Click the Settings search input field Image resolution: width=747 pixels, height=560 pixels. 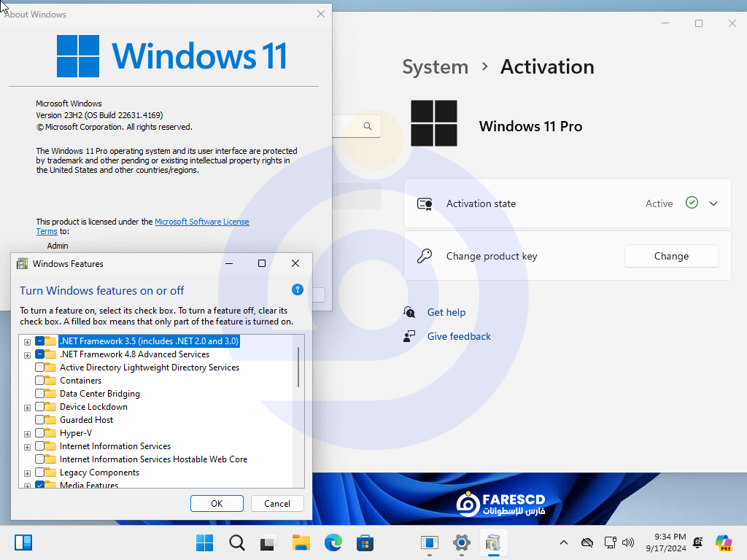[x=356, y=126]
